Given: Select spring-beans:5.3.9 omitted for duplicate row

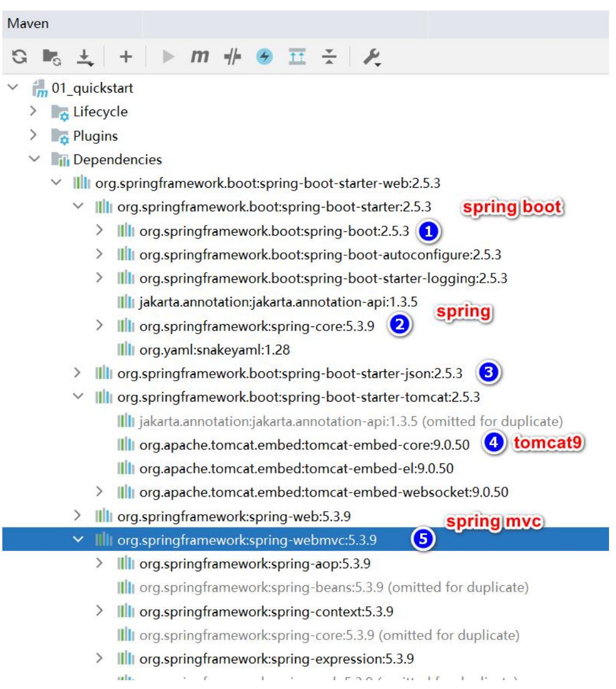Looking at the screenshot, I should click(334, 588).
